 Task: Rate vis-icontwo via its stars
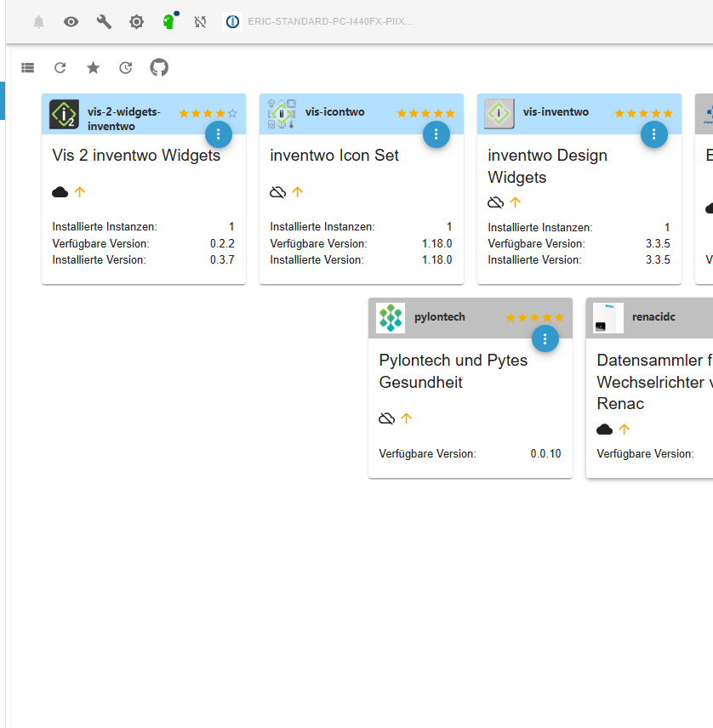pyautogui.click(x=426, y=113)
